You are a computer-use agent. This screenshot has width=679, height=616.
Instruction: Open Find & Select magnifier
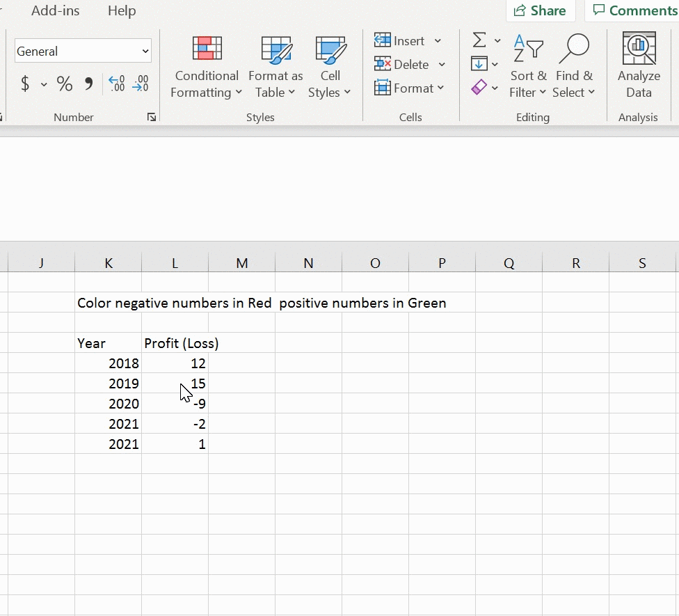pos(574,68)
